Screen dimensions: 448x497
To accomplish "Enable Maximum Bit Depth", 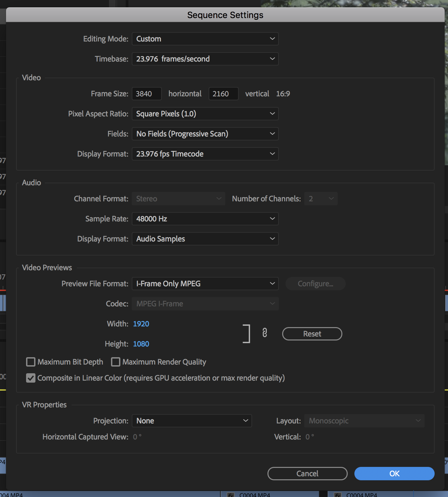I will pos(30,362).
